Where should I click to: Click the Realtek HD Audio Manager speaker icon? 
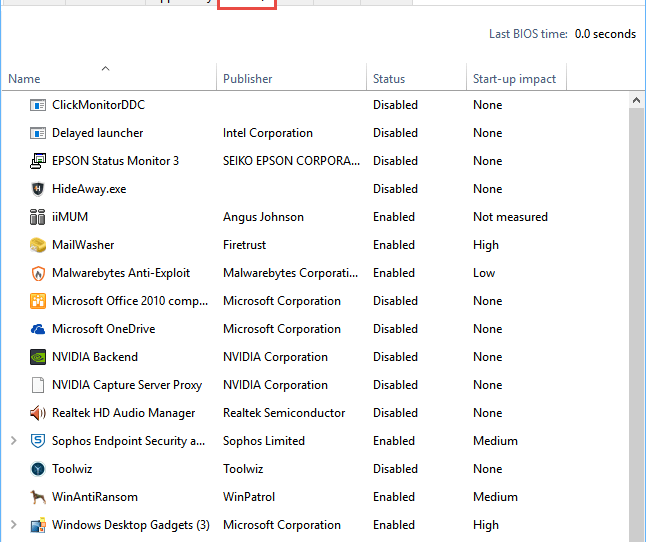(x=38, y=413)
